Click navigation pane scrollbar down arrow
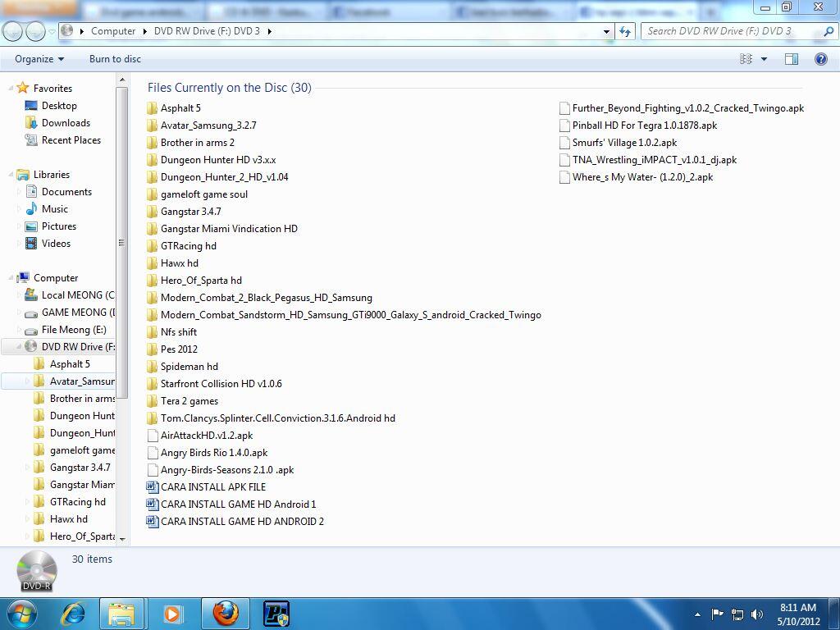The width and height of the screenshot is (840, 630). (122, 538)
